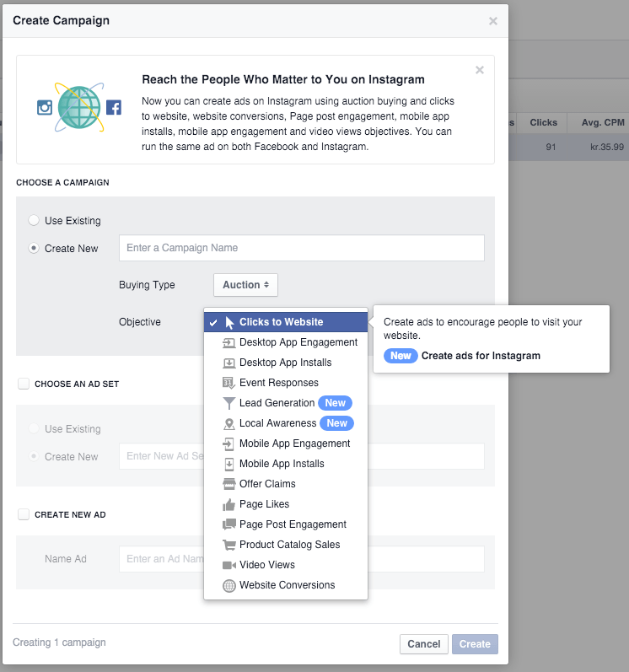Tick the Create New Ad checkbox
This screenshot has height=672, width=629.
[x=24, y=514]
